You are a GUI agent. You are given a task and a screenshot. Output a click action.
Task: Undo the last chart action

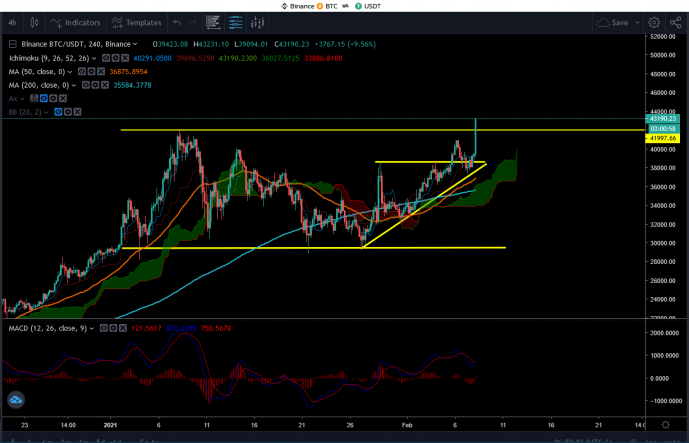177,22
